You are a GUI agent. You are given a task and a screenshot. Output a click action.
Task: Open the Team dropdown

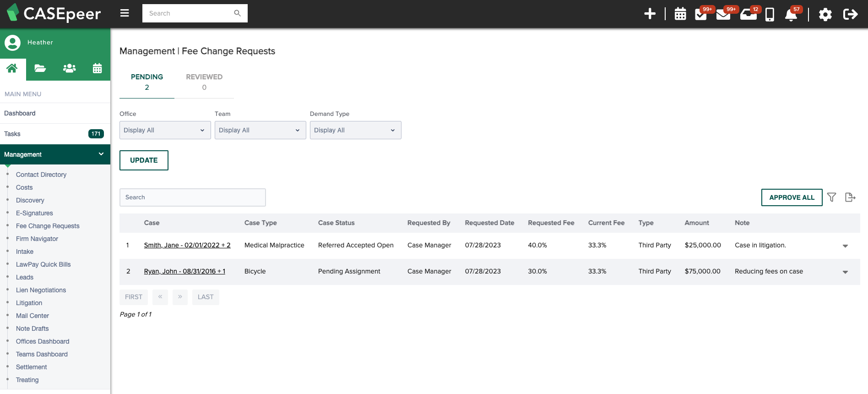point(260,130)
